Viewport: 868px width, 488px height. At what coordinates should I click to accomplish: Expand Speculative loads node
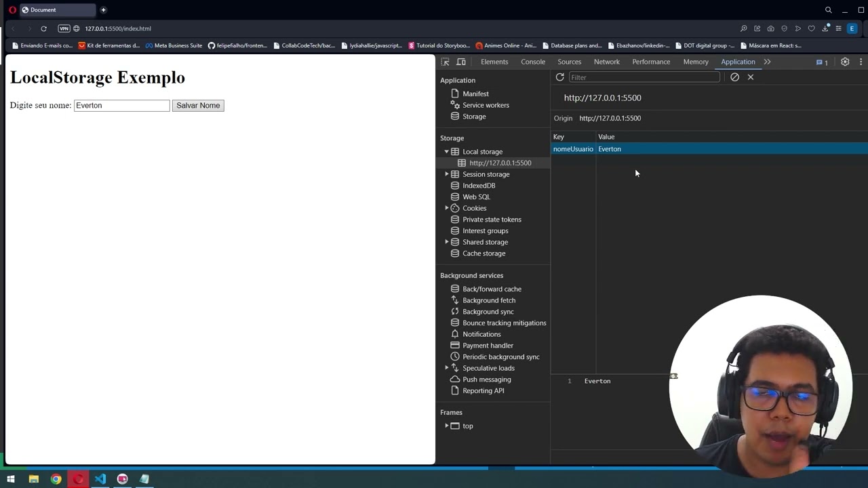[x=447, y=368]
